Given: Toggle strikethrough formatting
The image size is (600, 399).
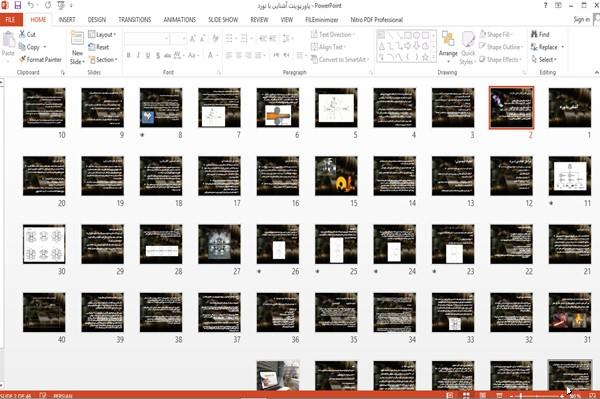Looking at the screenshot, I should [167, 55].
